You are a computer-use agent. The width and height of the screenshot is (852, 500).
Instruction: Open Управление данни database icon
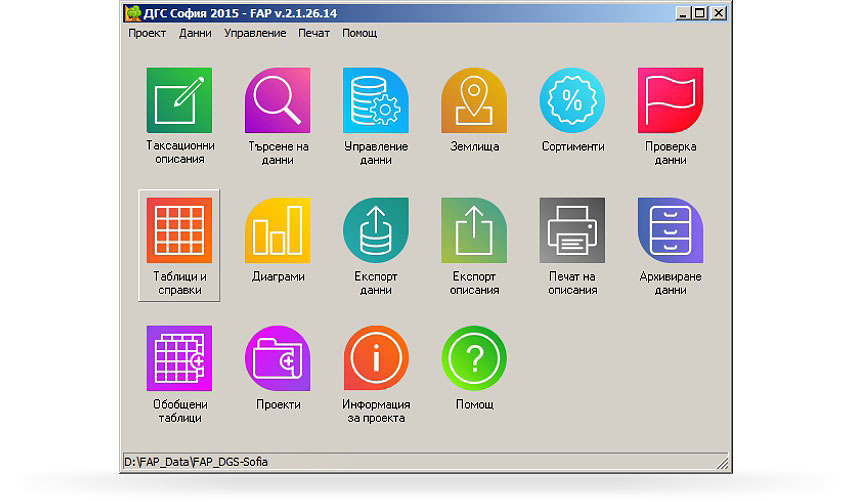[375, 101]
